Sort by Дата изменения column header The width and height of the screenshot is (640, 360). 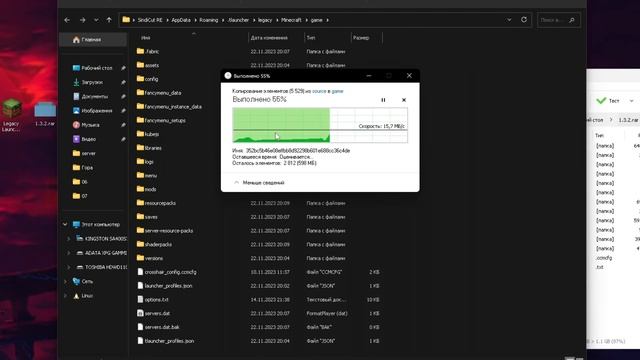pos(269,38)
